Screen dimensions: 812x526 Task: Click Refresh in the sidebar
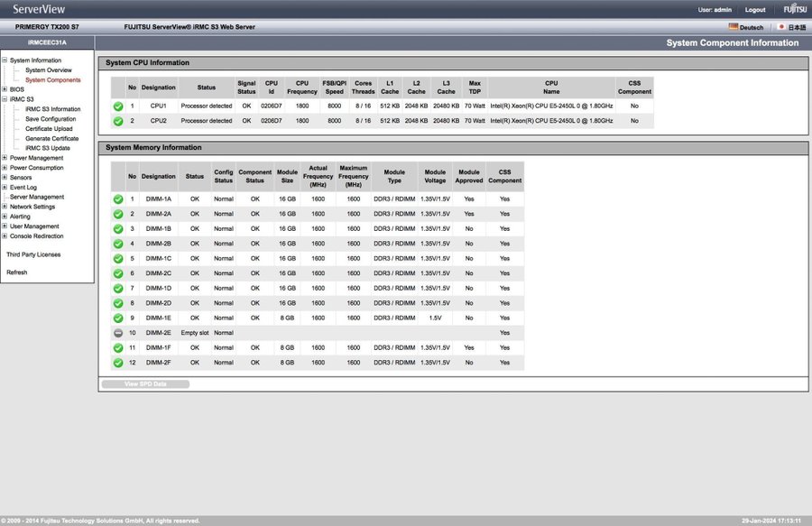[16, 272]
